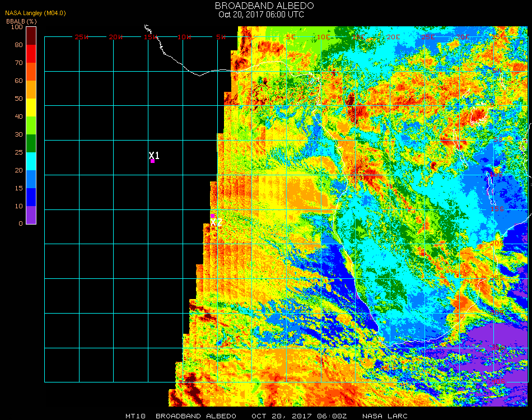Click the '10S' latitude label
This screenshot has height=420, width=532.
point(497,174)
